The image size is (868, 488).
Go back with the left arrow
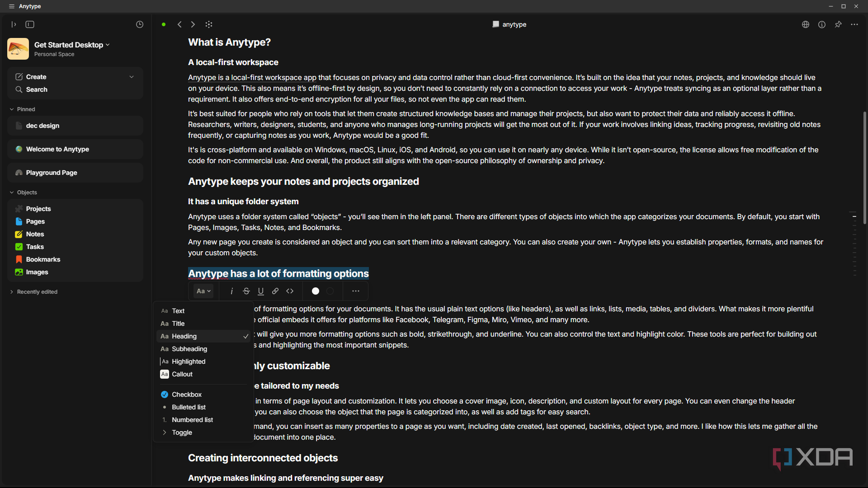click(179, 24)
